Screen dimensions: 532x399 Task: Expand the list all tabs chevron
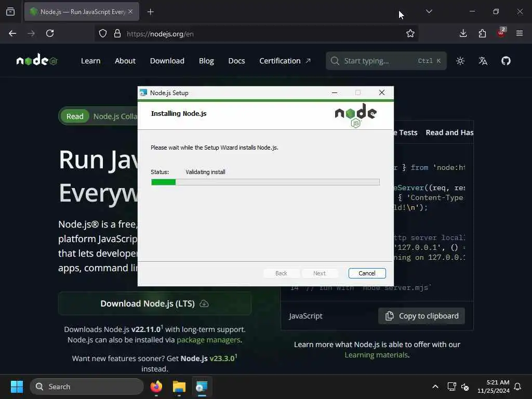[429, 11]
